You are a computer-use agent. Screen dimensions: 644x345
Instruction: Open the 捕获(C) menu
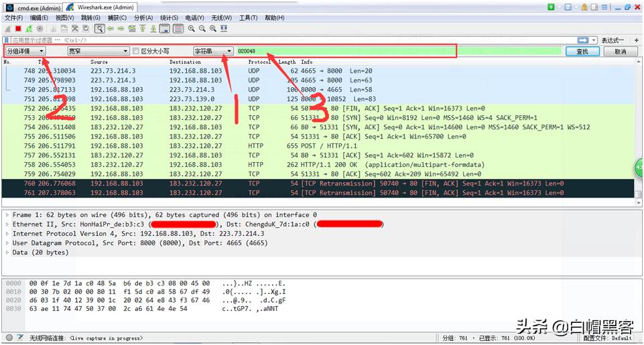tap(117, 18)
